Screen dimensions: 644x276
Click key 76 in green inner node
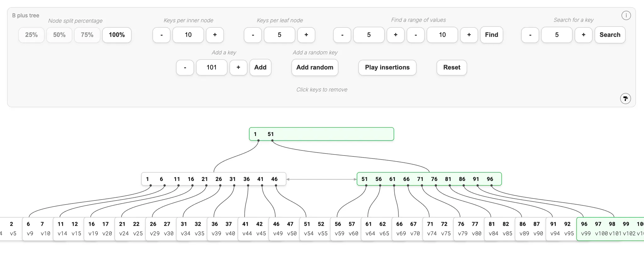click(x=434, y=179)
